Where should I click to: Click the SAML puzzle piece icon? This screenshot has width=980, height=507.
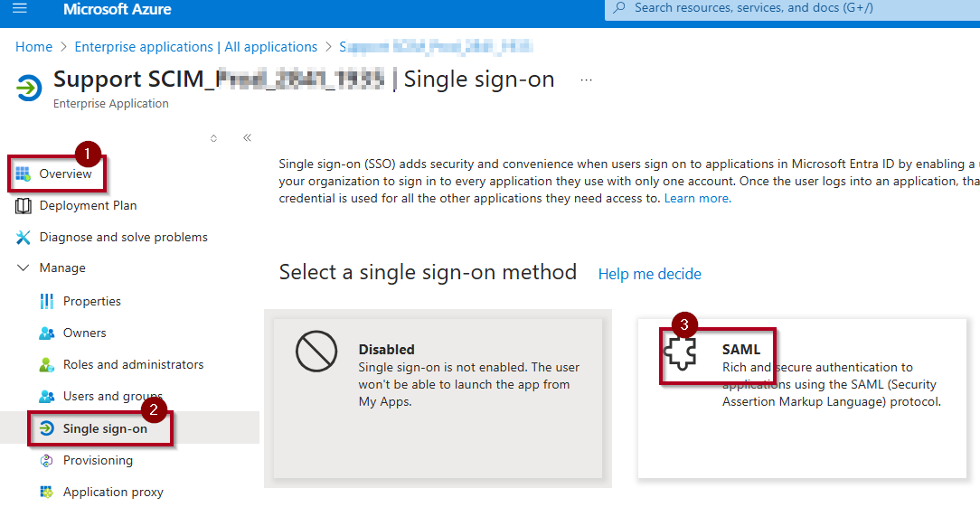coord(681,352)
